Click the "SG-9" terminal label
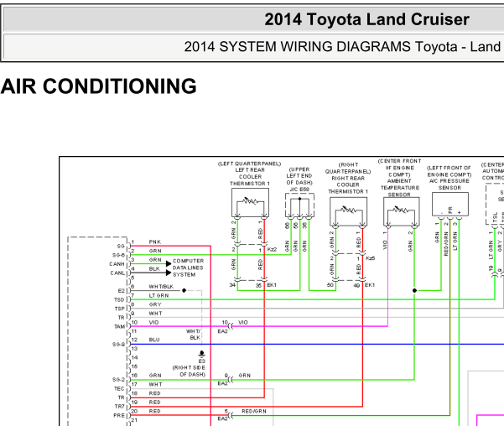This screenshot has height=426, width=504. pyautogui.click(x=118, y=345)
